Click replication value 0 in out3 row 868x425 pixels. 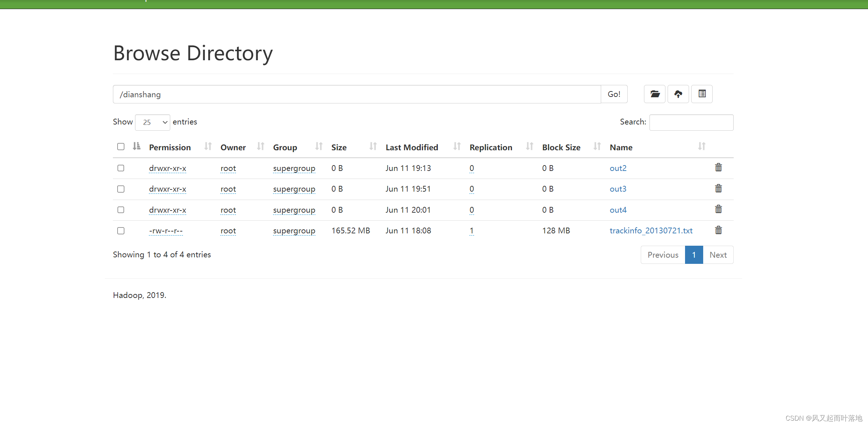click(x=472, y=189)
